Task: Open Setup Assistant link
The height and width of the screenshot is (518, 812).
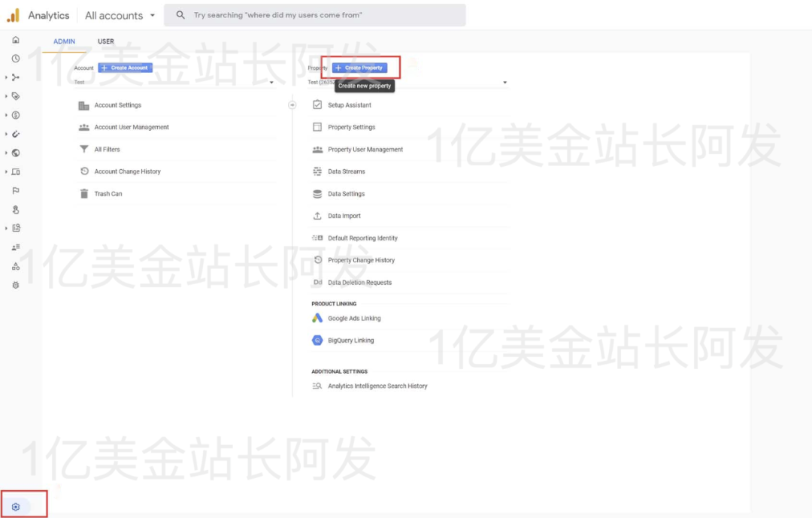Action: coord(350,105)
